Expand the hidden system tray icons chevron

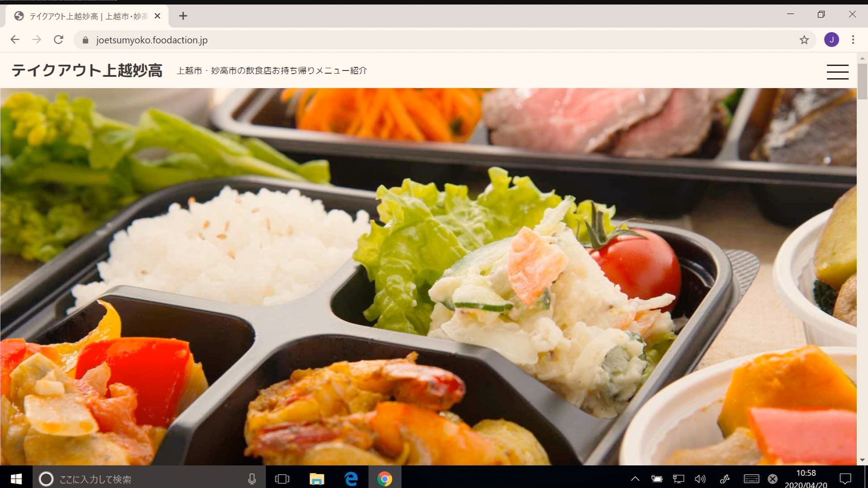(635, 479)
